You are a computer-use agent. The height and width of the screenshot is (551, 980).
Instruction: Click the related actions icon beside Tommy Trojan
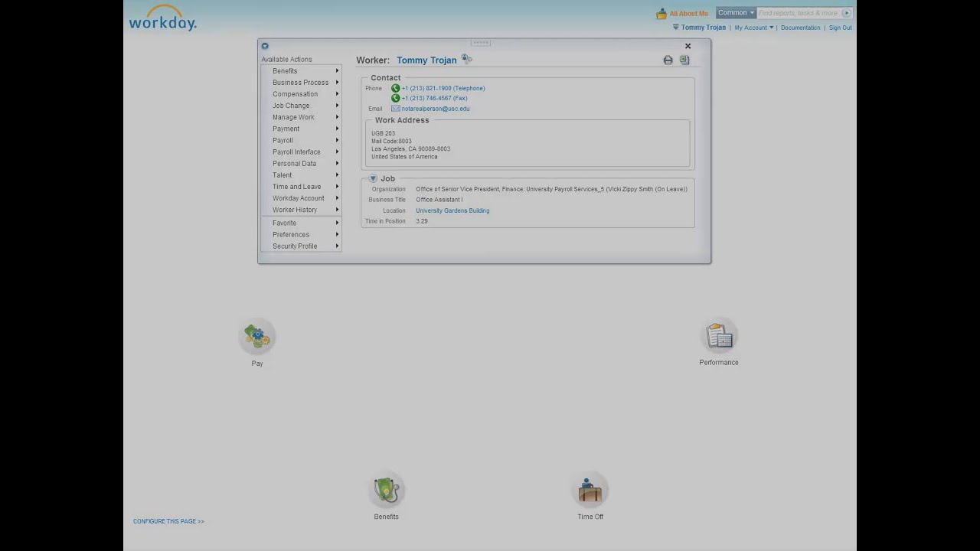point(466,59)
